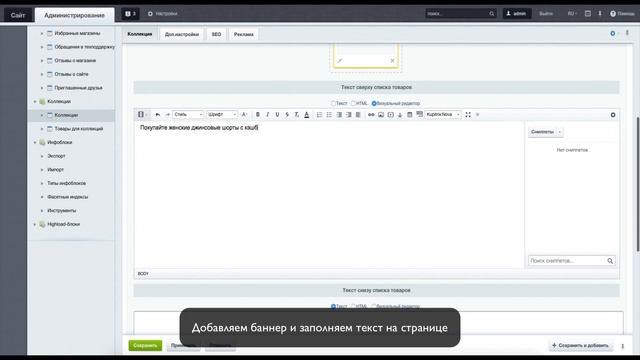
Task: Open Настройки in the top bar
Action: coord(162,13)
